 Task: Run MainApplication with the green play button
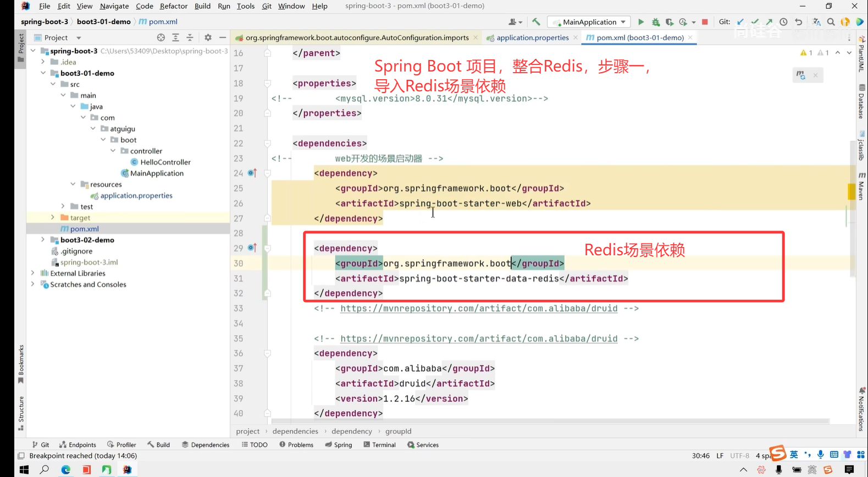pyautogui.click(x=641, y=22)
